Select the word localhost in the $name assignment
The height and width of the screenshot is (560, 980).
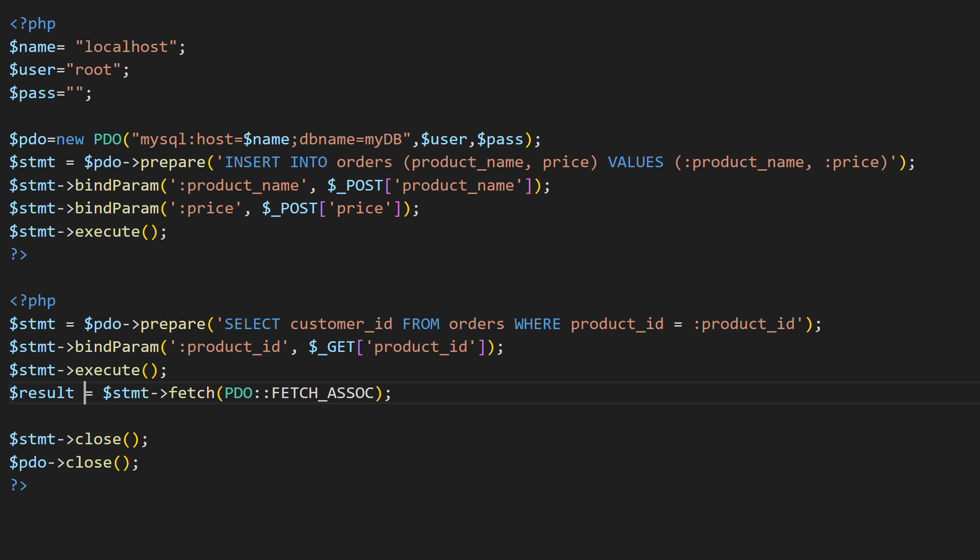130,46
